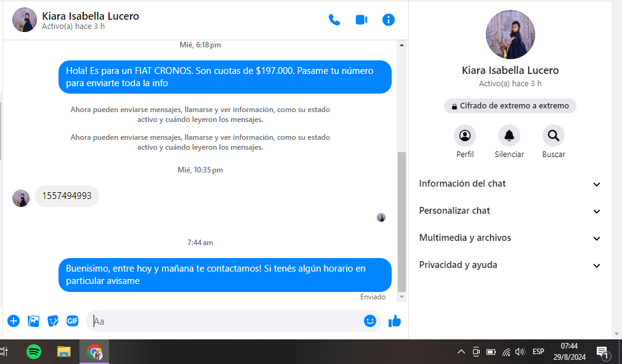Open Kiara's Perfil button
622x364 pixels.
[x=465, y=135]
